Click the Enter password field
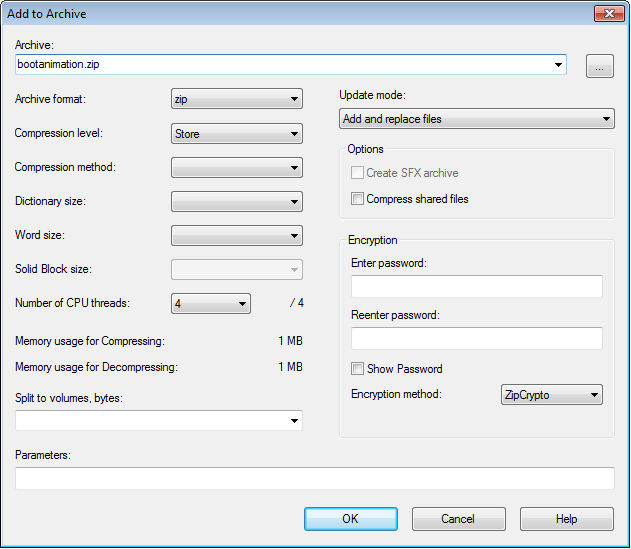 pyautogui.click(x=476, y=287)
